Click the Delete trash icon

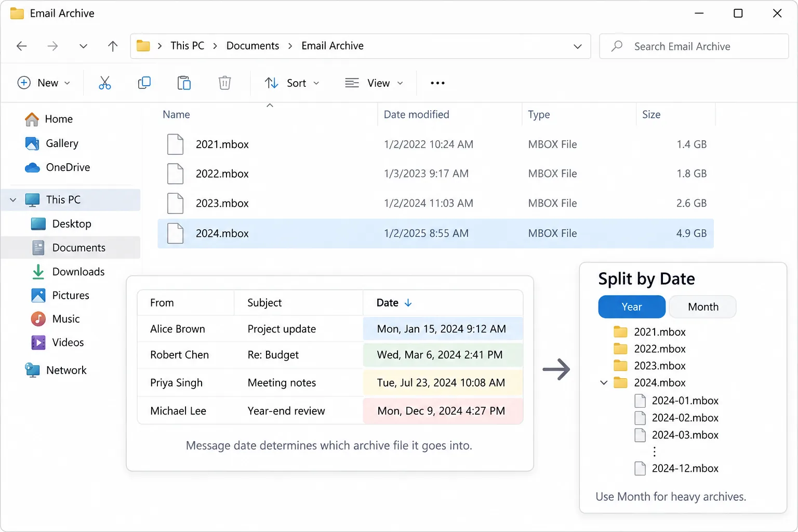pos(224,83)
